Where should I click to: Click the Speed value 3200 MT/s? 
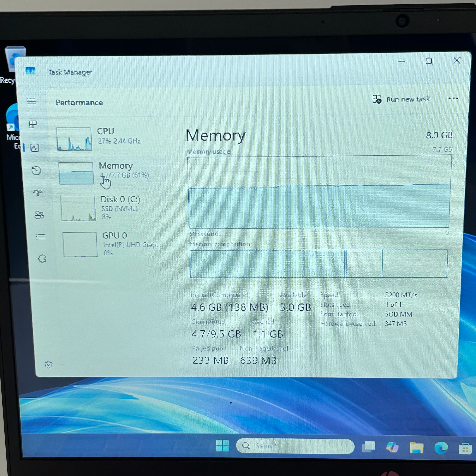[x=401, y=295]
